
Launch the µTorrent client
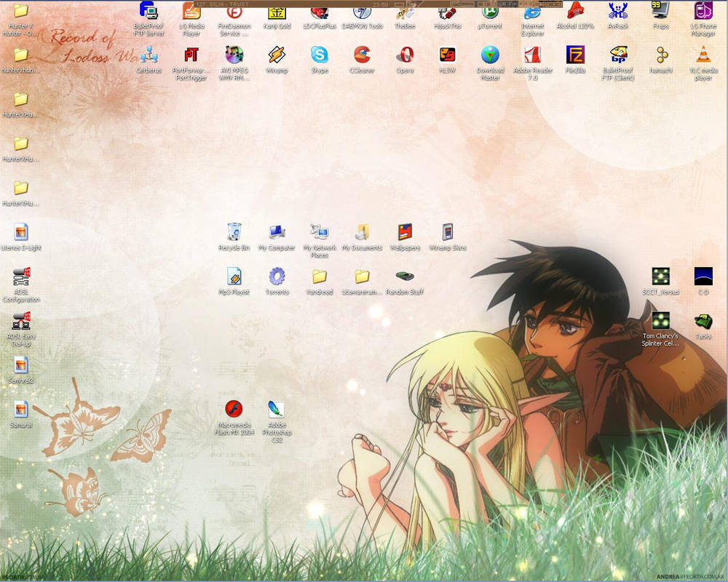pos(490,10)
